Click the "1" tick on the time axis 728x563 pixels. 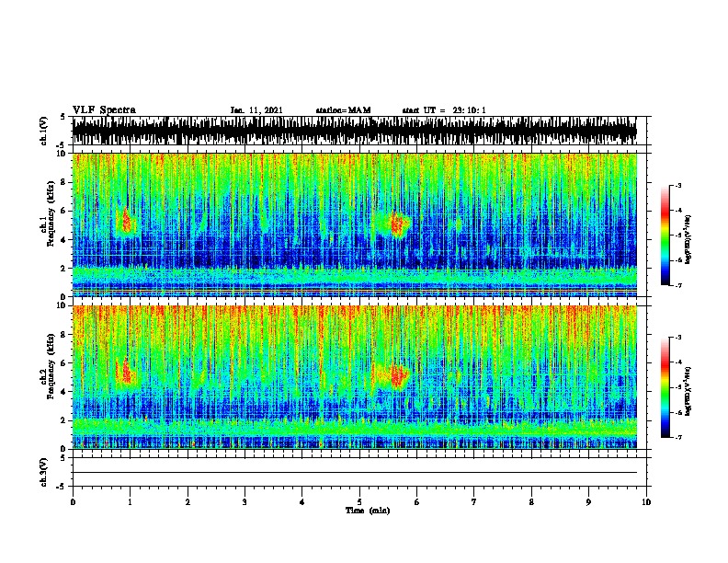point(130,502)
